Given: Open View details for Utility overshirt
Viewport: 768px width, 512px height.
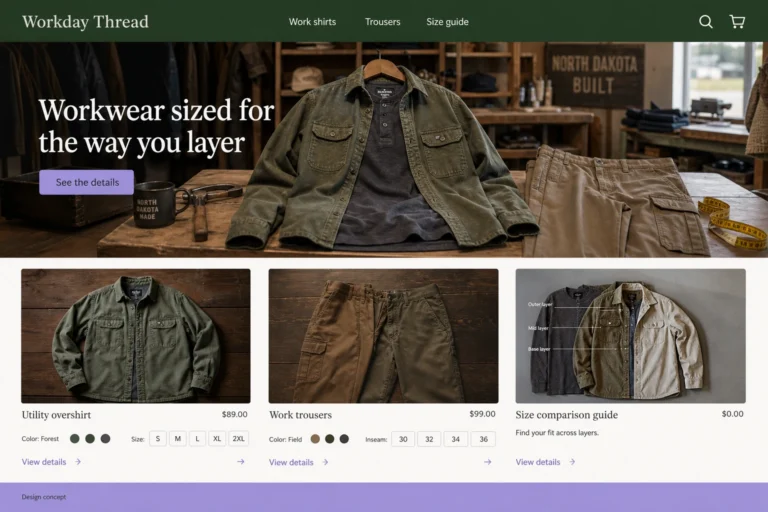Looking at the screenshot, I should pyautogui.click(x=51, y=462).
